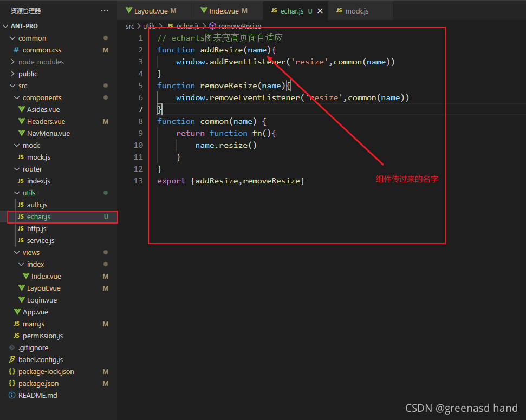Click the CSS hash icon beside common.css
Screen dimensions: 526x420
tap(17, 50)
